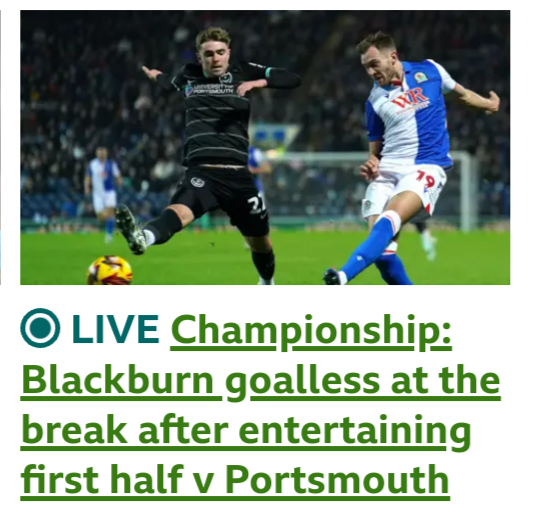550x520 pixels.
Task: Open the Blackburn v Portsmouth match photo
Action: [265, 147]
